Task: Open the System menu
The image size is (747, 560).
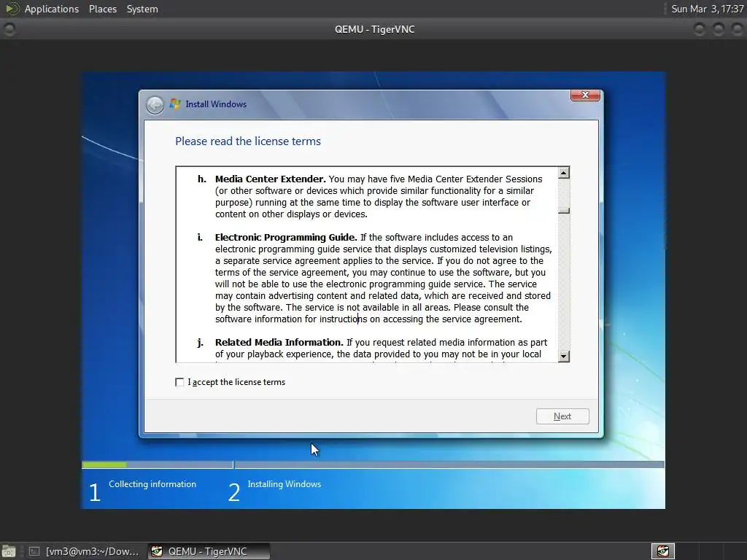Action: click(x=142, y=9)
